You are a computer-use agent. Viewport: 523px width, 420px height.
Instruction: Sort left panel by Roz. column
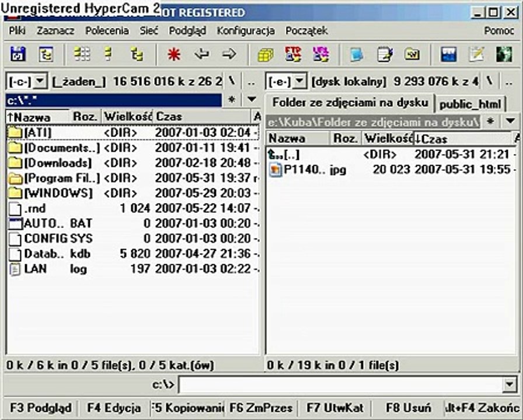[x=85, y=117]
